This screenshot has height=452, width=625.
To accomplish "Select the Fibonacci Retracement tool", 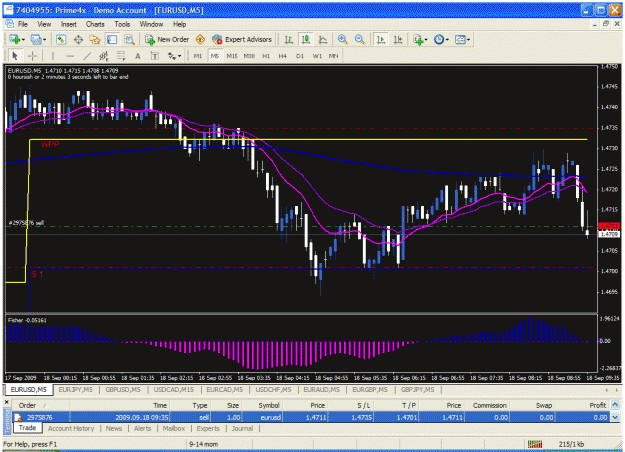I will 121,56.
